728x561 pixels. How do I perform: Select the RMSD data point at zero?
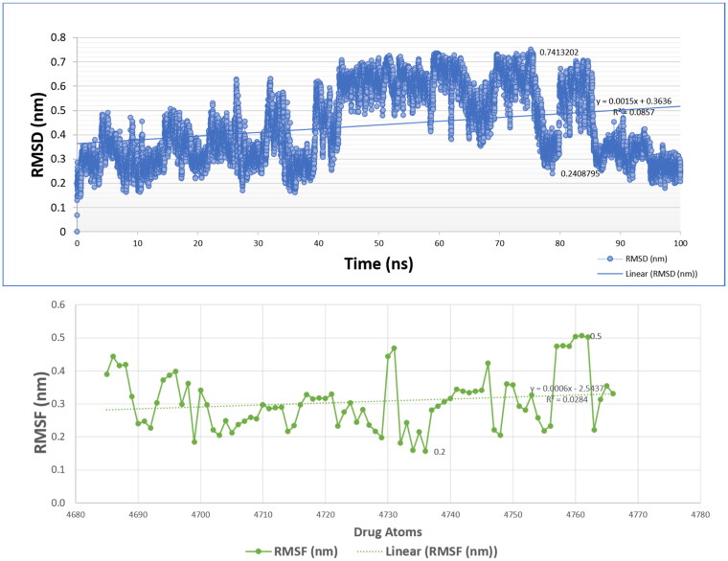point(78,232)
